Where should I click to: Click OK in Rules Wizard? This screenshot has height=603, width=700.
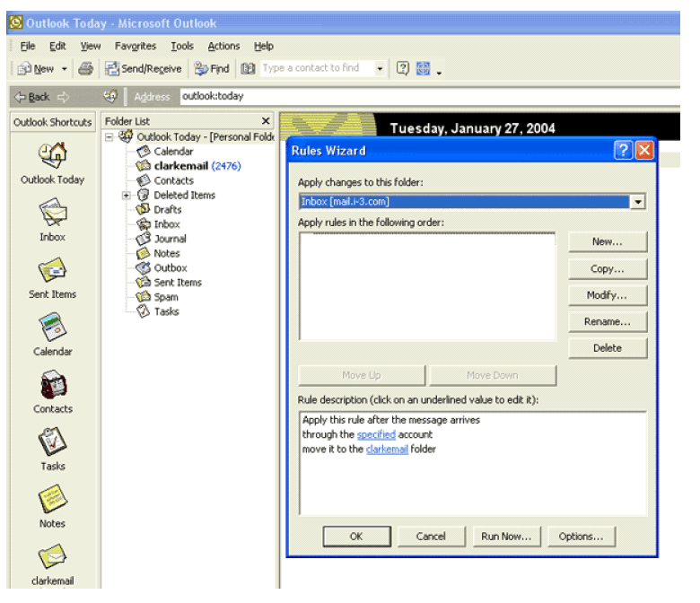356,536
